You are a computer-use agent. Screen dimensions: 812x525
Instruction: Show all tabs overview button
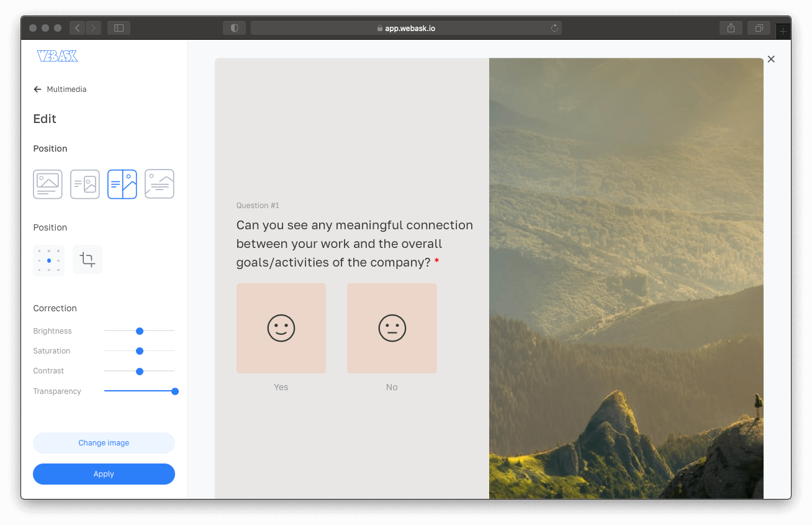[x=759, y=28]
